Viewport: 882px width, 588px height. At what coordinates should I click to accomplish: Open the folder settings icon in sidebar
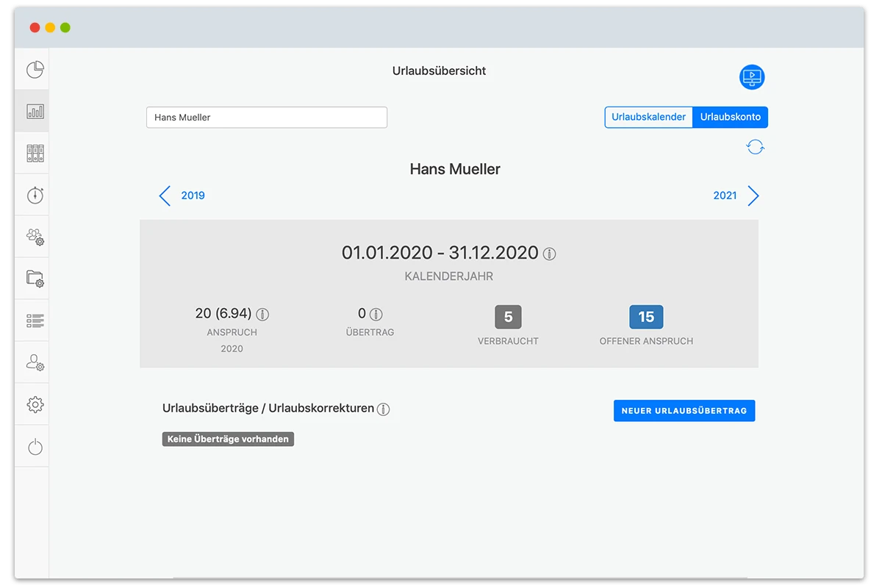click(x=35, y=279)
